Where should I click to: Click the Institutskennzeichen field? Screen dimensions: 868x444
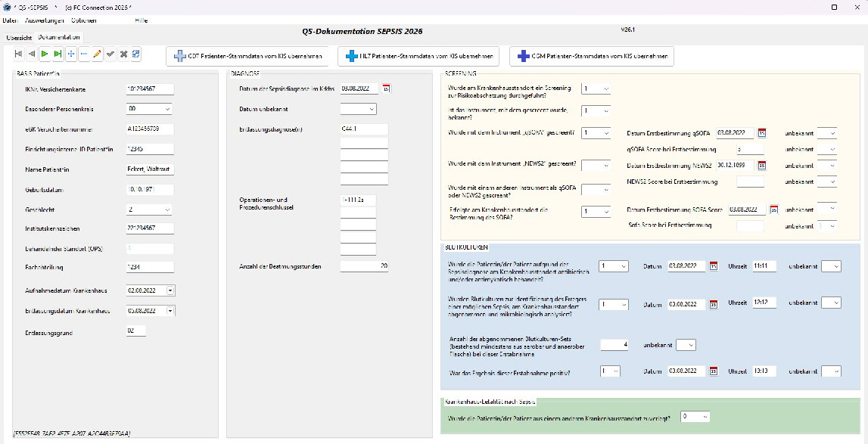point(150,228)
